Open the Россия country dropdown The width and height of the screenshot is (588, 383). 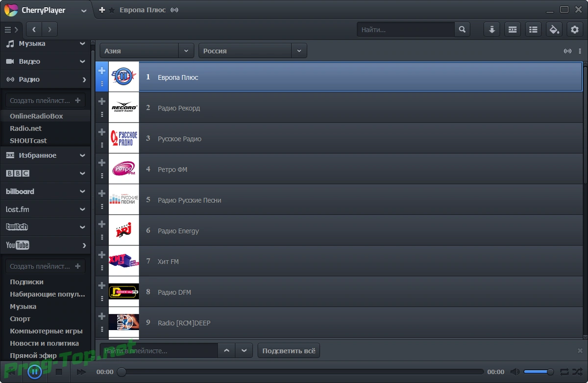(252, 51)
